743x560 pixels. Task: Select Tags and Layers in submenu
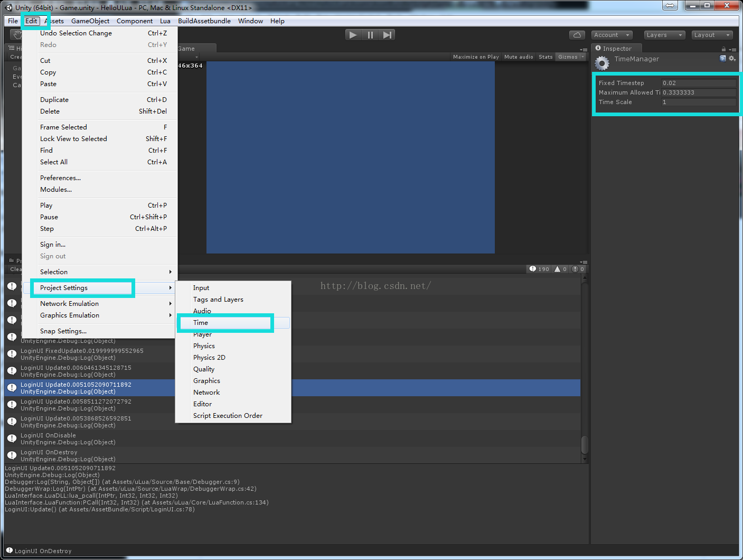coord(233,300)
